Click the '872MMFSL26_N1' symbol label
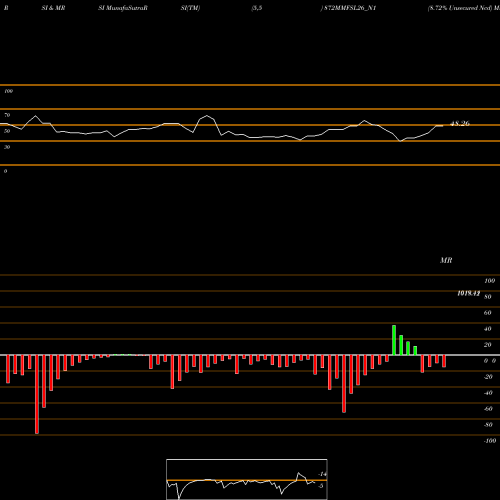 point(350,8)
